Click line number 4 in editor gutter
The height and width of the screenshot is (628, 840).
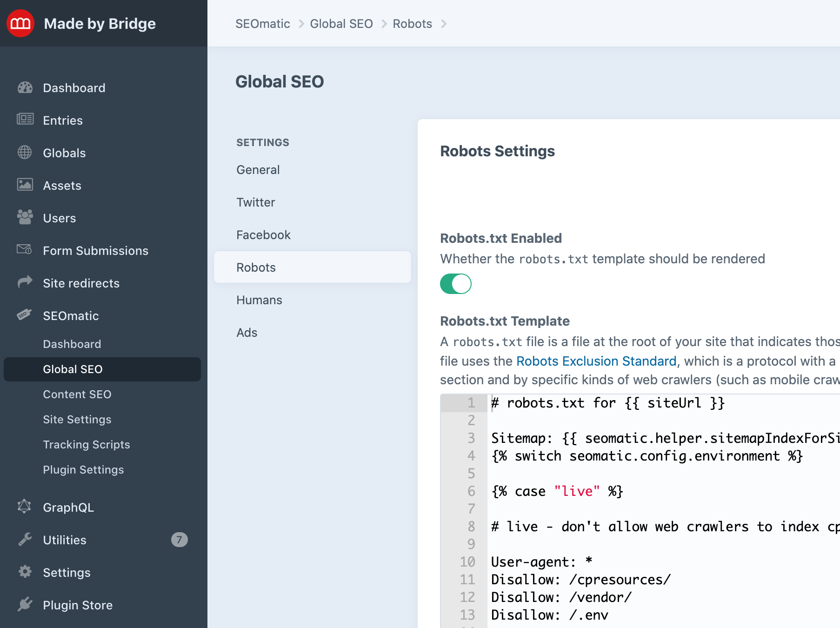pyautogui.click(x=471, y=456)
